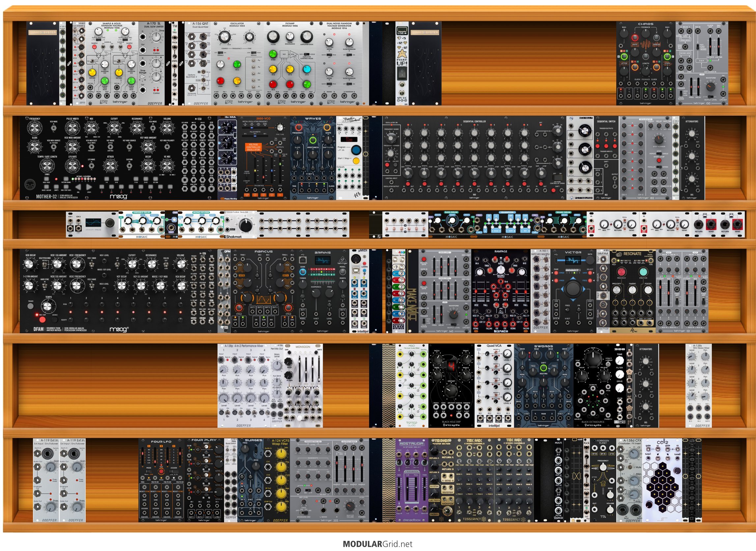Select the Swords filter module
The width and height of the screenshot is (756, 551).
tap(543, 386)
